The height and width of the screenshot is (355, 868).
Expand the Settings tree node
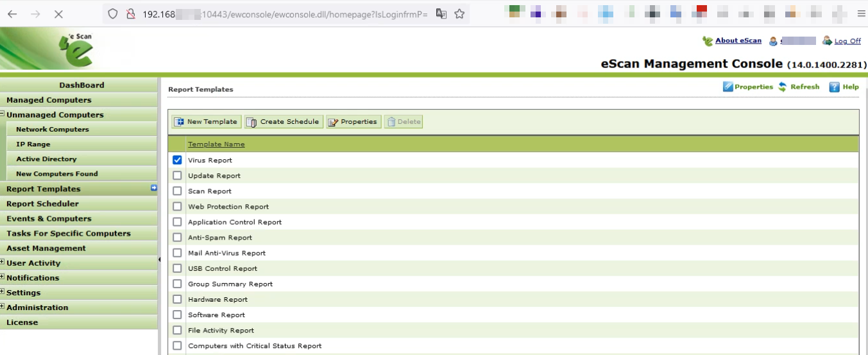3,291
